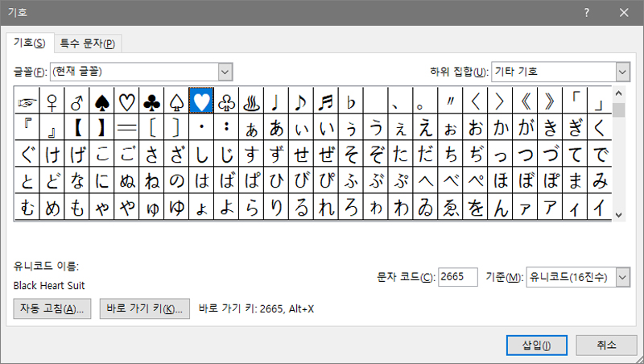This screenshot has height=364, width=644.
Task: Click the highlighted black heart suit symbol
Action: 201,101
